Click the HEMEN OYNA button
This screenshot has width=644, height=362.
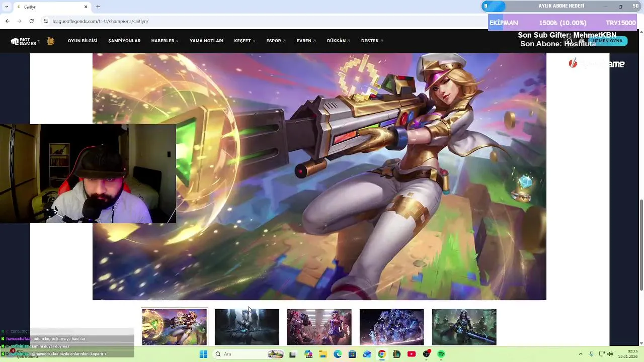tap(608, 41)
